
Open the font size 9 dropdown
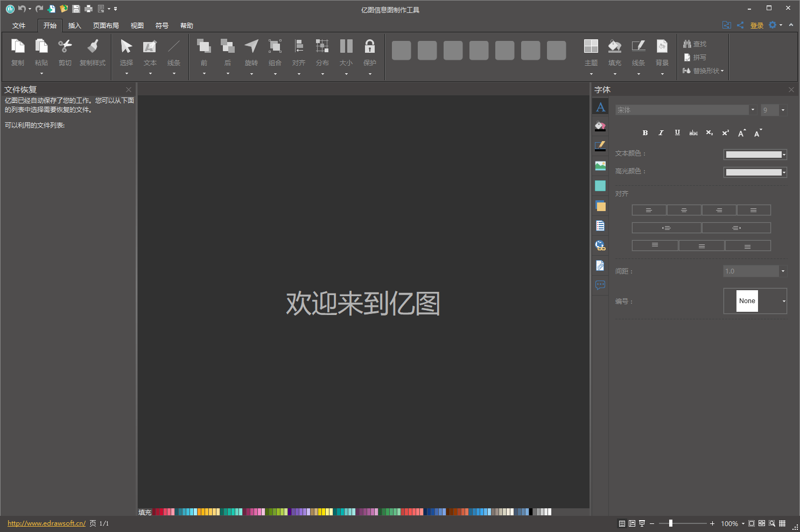coord(783,110)
